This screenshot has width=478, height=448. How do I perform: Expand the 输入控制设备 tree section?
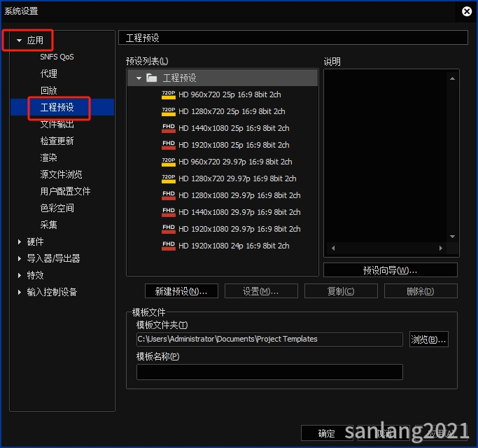pos(20,292)
